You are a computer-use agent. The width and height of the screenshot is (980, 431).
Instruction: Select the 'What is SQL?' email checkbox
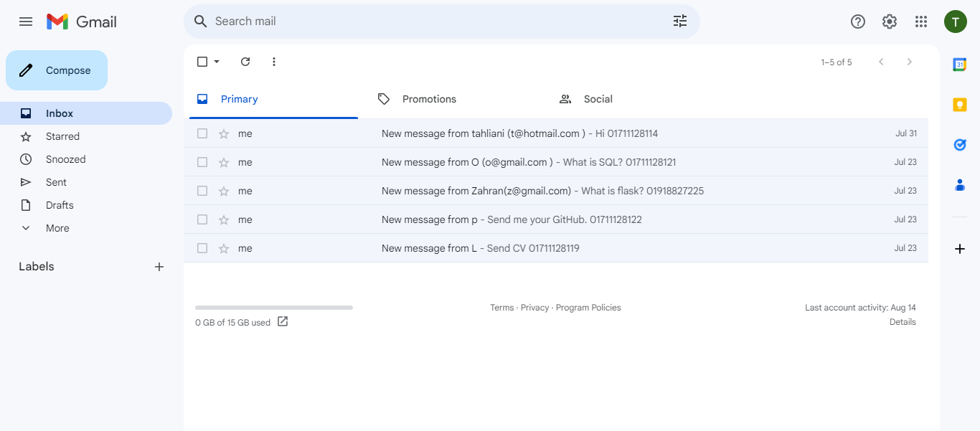pyautogui.click(x=202, y=162)
